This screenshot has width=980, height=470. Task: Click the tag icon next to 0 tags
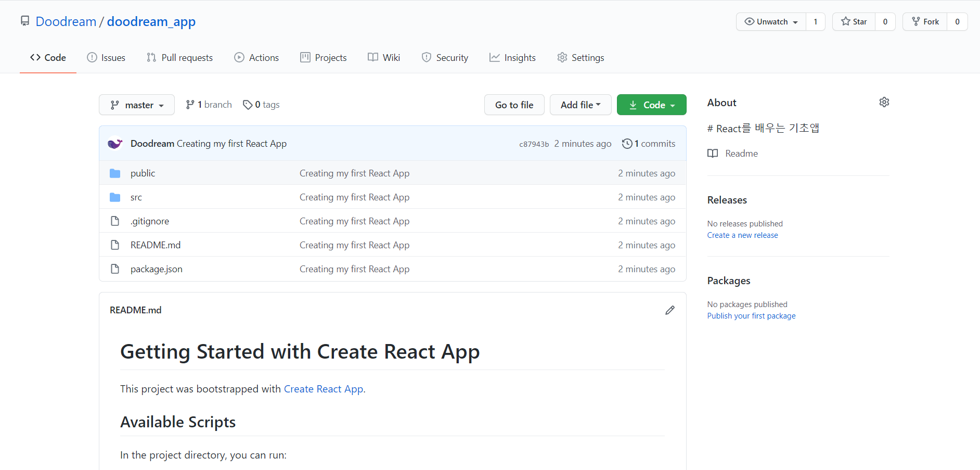pyautogui.click(x=248, y=105)
